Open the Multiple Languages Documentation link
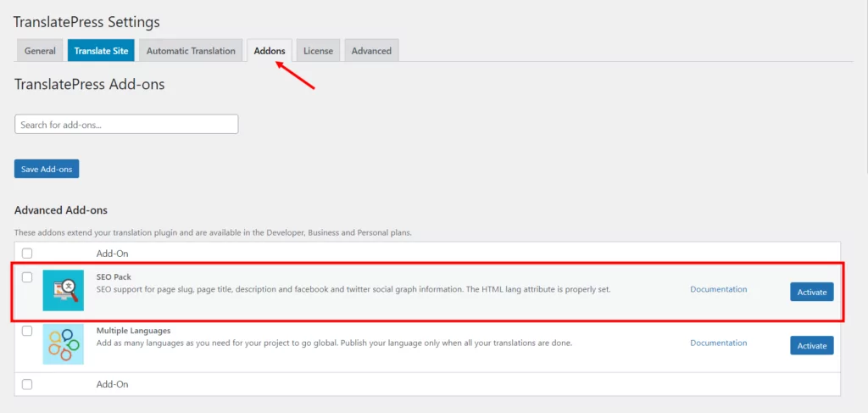The image size is (868, 413). [718, 343]
